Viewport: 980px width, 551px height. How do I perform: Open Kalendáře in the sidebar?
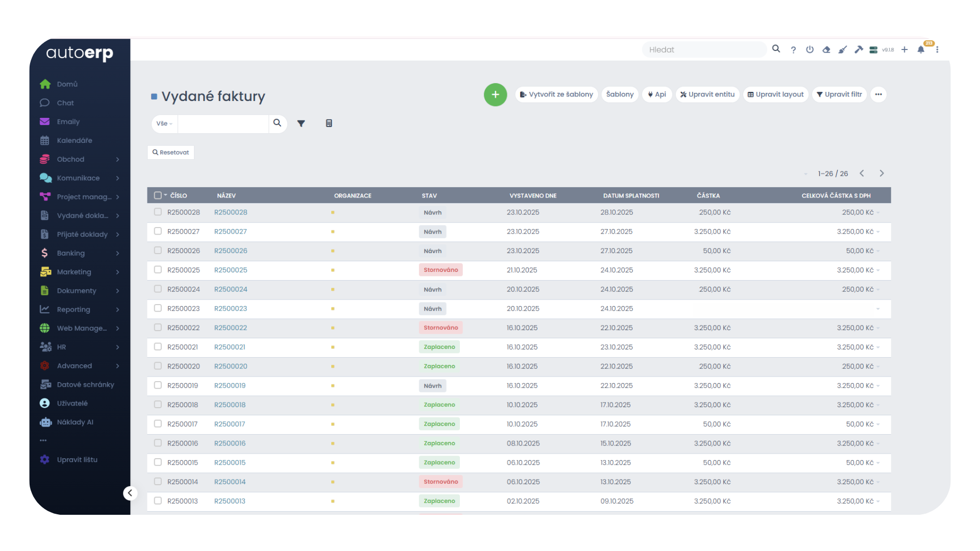click(x=75, y=140)
